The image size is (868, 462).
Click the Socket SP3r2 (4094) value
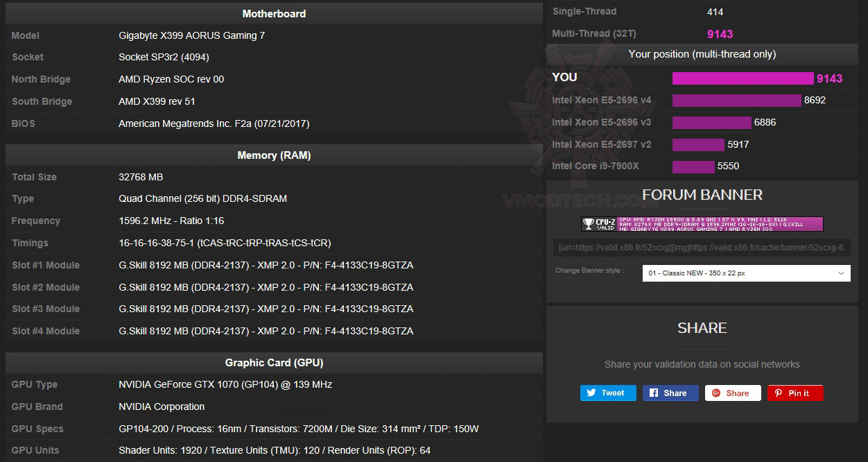coord(164,57)
